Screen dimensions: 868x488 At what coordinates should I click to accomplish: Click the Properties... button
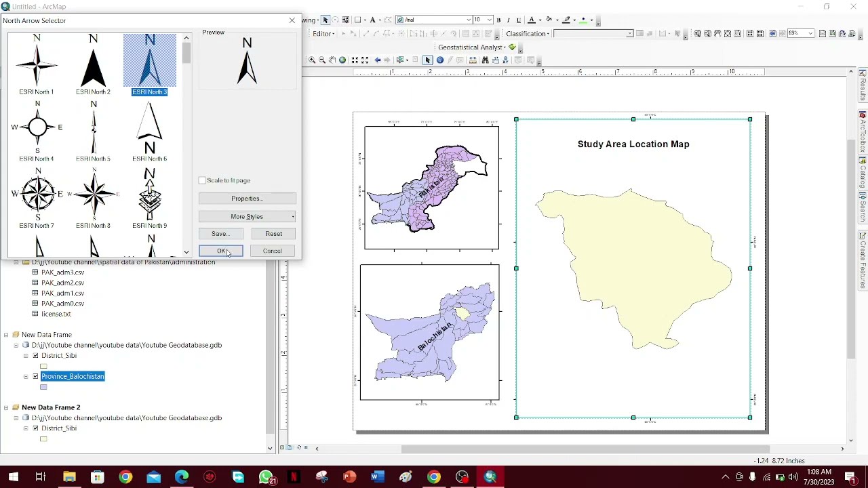pos(247,199)
